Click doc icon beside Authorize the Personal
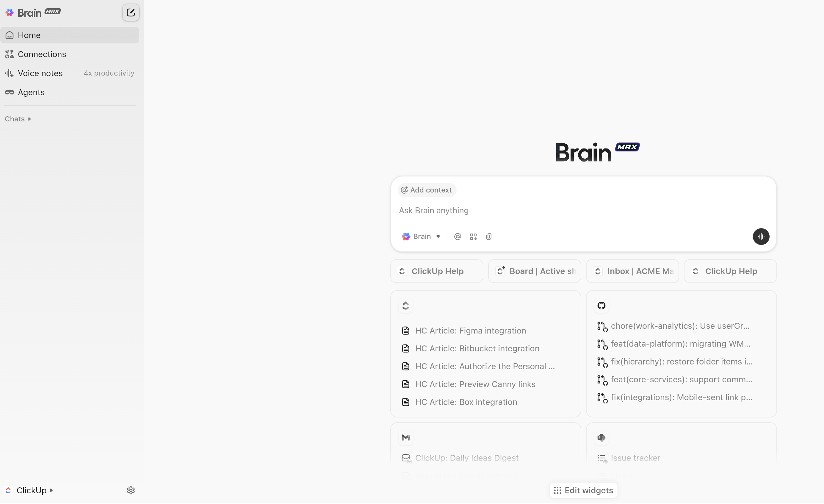Viewport: 824px width, 504px height. click(406, 367)
